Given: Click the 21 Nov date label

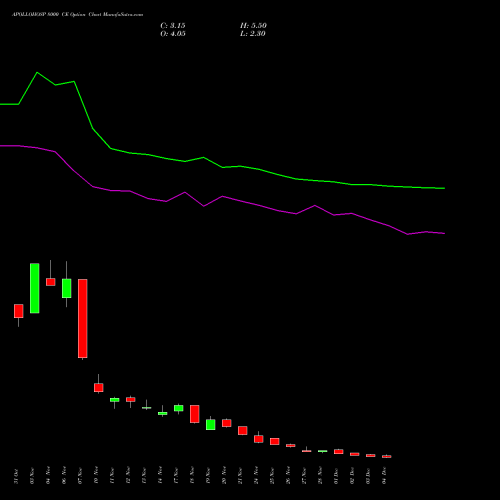Looking at the screenshot, I should [240, 476].
